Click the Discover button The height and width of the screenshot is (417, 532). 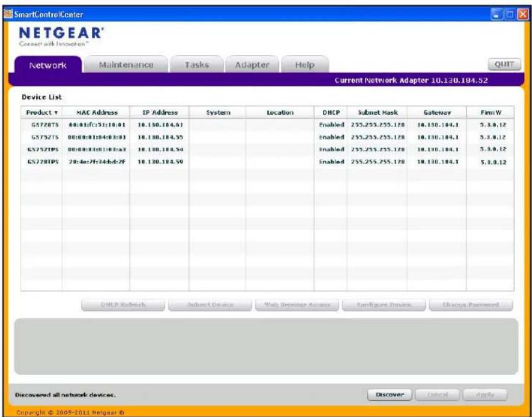pyautogui.click(x=390, y=395)
